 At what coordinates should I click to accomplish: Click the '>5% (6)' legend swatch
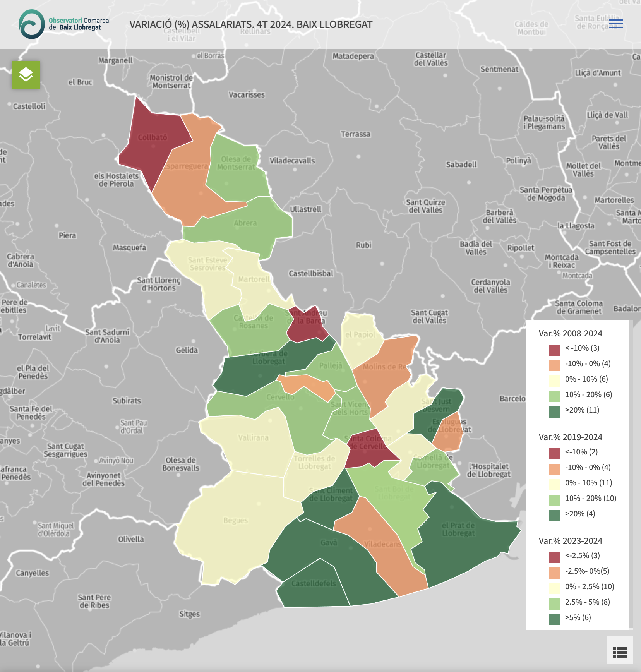point(555,619)
